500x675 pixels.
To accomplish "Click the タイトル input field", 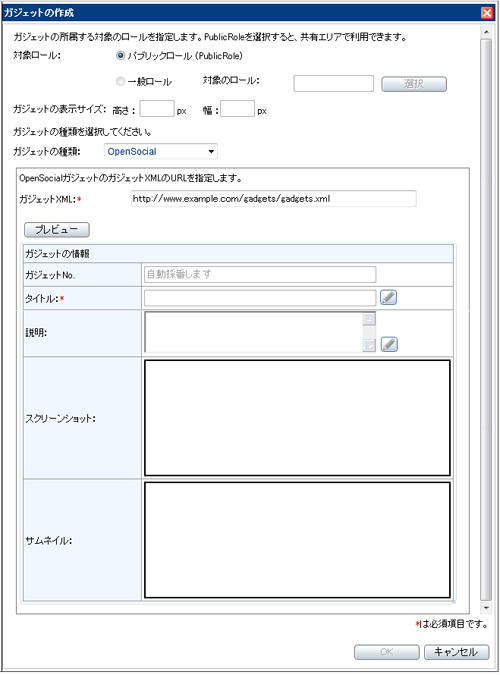I will click(260, 298).
